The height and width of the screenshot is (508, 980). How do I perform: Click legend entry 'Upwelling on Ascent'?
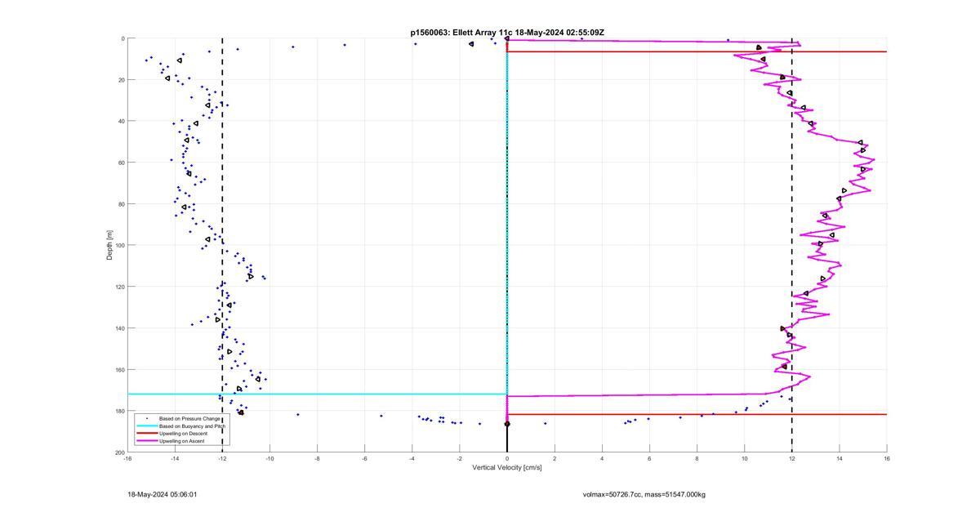coord(180,441)
